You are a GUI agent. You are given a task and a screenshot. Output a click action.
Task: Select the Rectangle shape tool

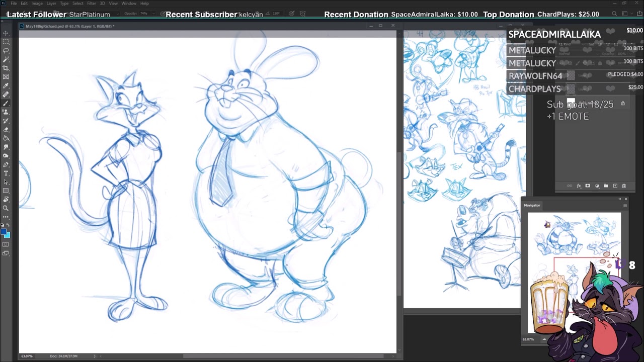click(x=6, y=191)
